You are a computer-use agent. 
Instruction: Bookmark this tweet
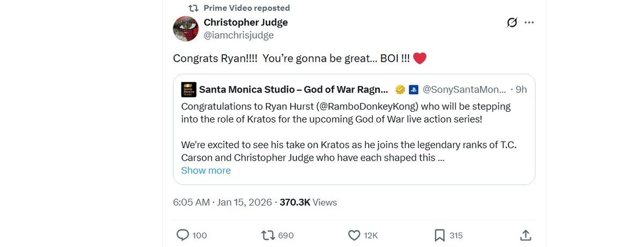pyautogui.click(x=439, y=235)
